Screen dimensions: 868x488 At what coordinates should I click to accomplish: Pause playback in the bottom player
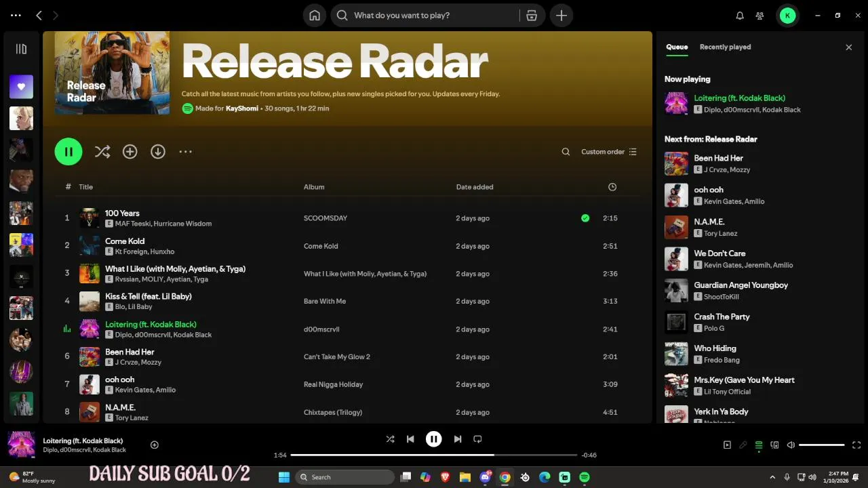pos(434,439)
